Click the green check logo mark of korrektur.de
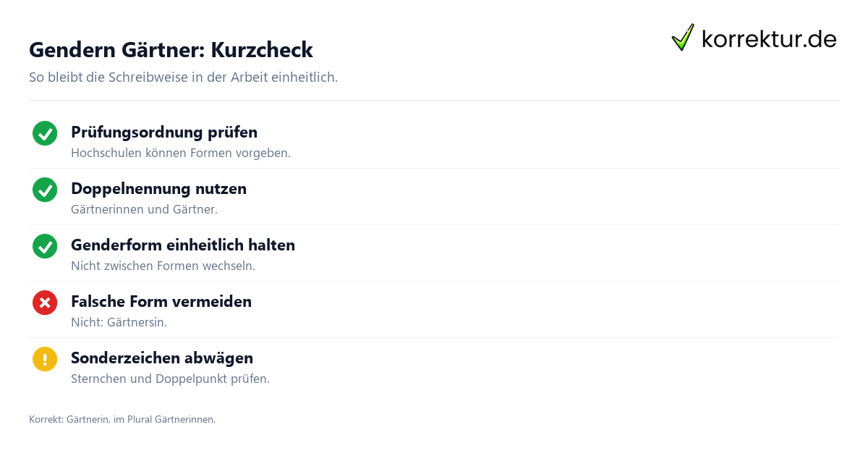This screenshot has height=456, width=868. point(683,38)
